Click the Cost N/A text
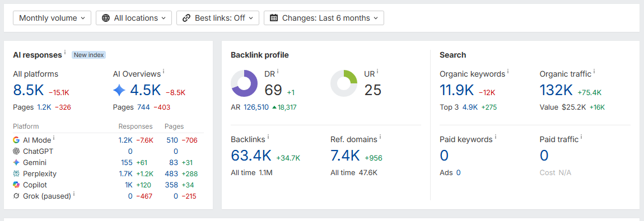The width and height of the screenshot is (644, 221). tap(556, 173)
